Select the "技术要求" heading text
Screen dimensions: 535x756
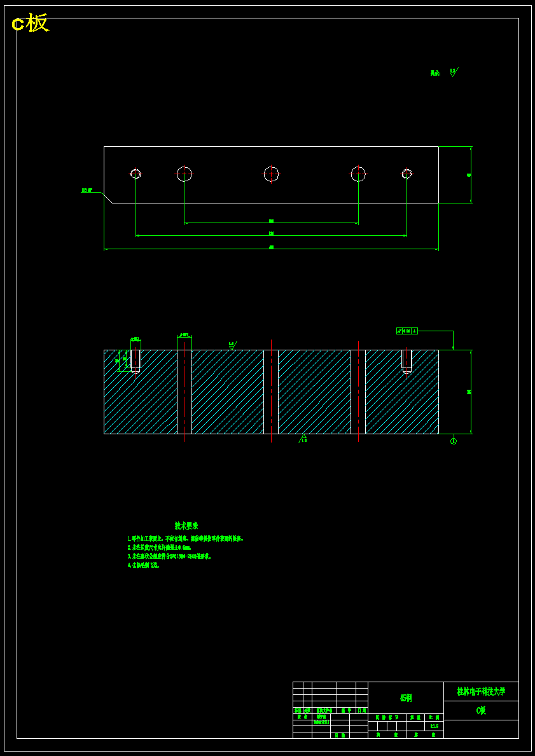186,526
